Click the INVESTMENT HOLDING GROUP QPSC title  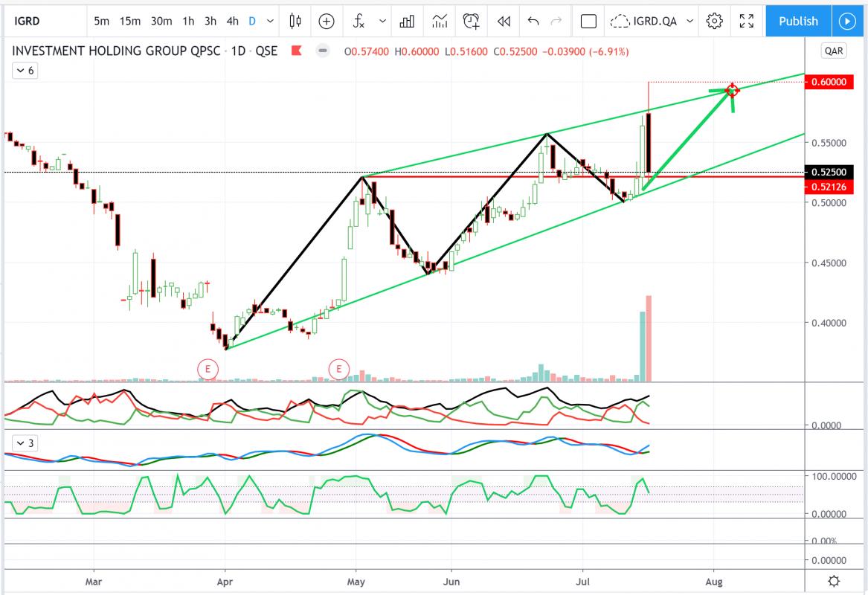(116, 51)
